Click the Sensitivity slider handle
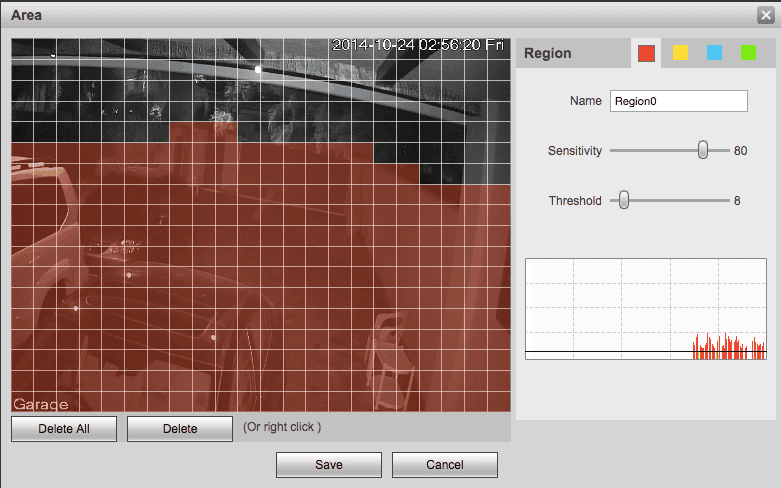Screen dimensions: 781x488 point(703,150)
